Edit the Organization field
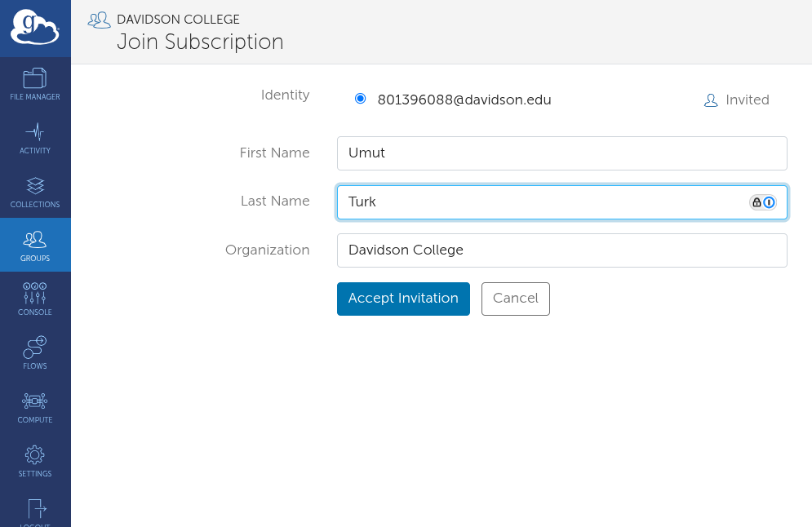 coord(562,250)
